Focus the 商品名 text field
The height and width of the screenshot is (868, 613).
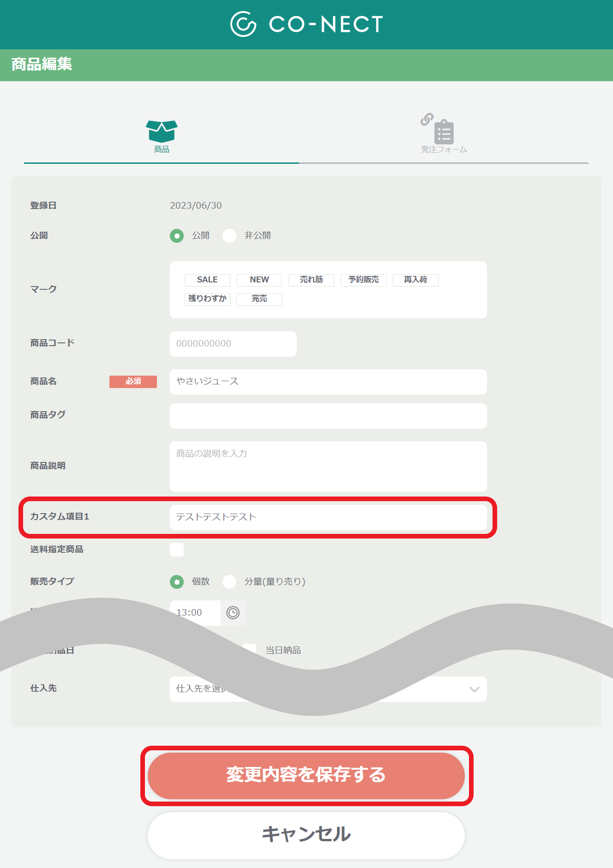328,382
